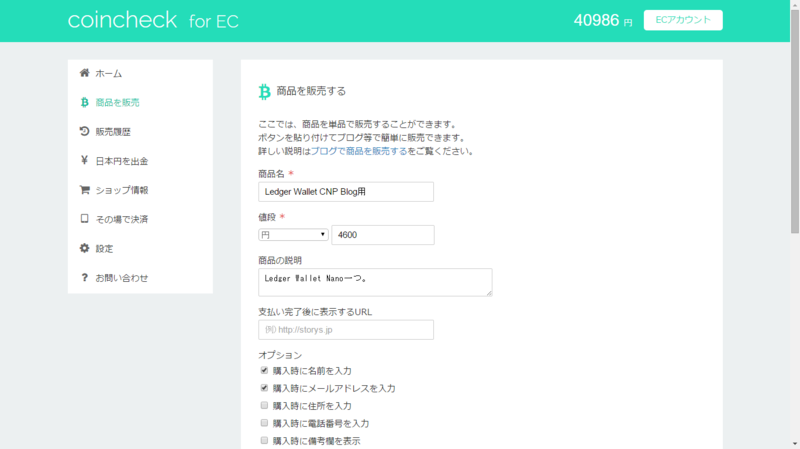Click the scrollbar up arrow
This screenshot has width=800, height=449.
[x=794, y=4]
